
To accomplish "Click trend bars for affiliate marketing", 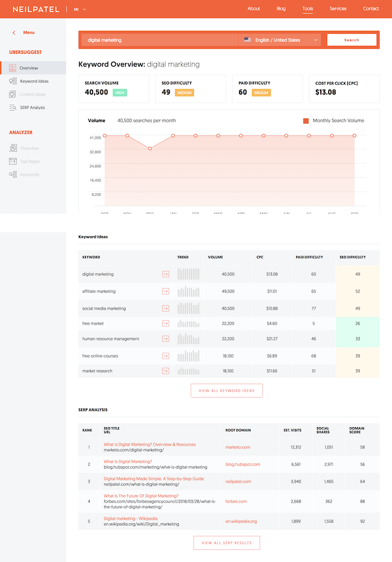I will coord(188,291).
